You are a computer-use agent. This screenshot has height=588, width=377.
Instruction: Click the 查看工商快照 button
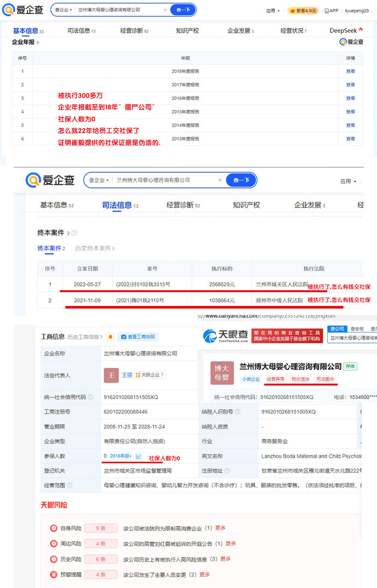tap(137, 337)
